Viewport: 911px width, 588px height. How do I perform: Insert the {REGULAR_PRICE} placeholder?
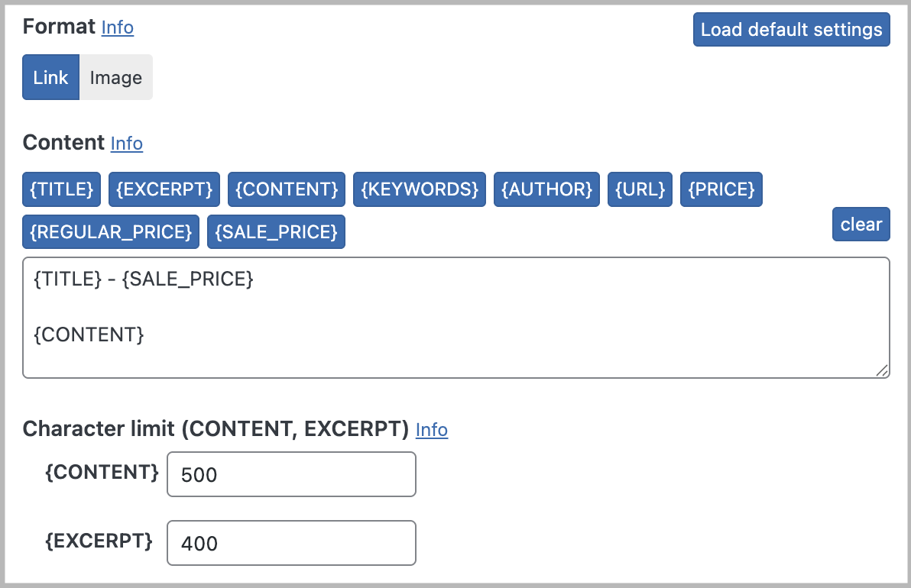[110, 231]
